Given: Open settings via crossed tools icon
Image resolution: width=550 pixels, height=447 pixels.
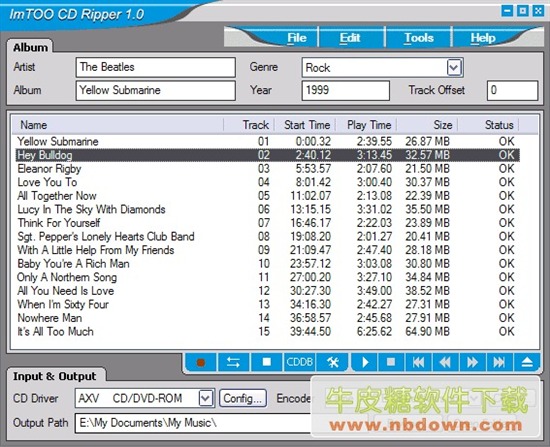Looking at the screenshot, I should (x=332, y=362).
